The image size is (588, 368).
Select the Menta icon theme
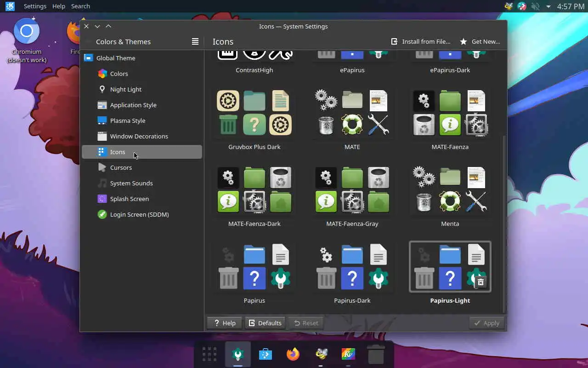coord(450,196)
